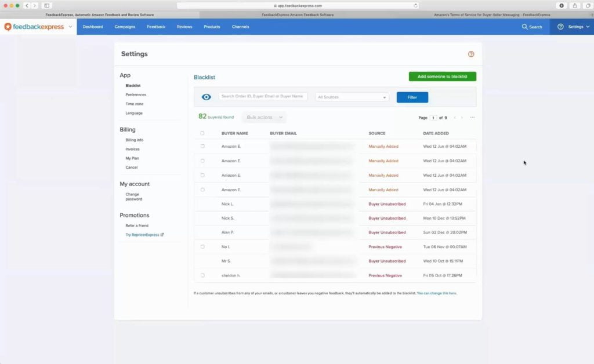This screenshot has height=364, width=594.
Task: Select the Mr S. buyer name
Action: click(x=226, y=261)
